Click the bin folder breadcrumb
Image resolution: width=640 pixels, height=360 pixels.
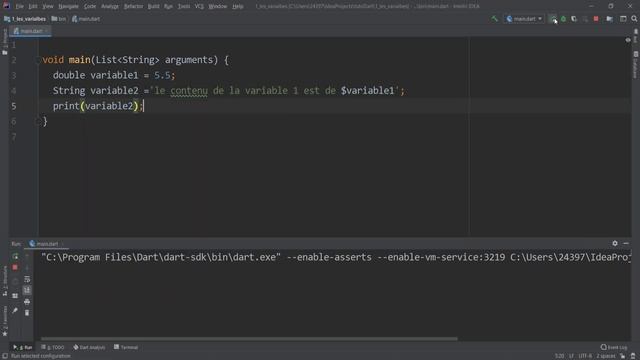click(x=59, y=19)
